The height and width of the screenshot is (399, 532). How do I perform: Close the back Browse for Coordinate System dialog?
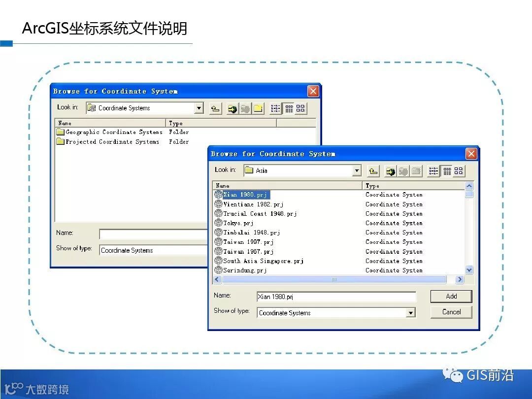pos(313,91)
